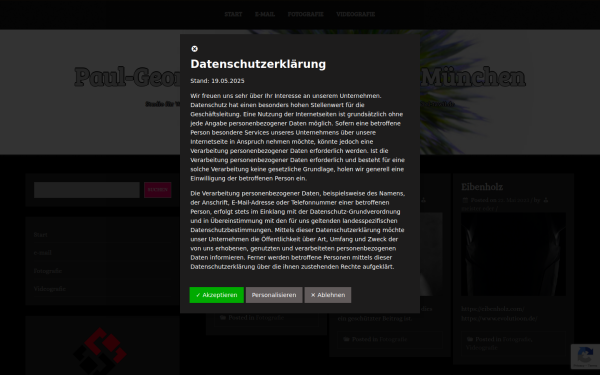Open the https://www.evolutioon.de/ link
The height and width of the screenshot is (375, 600).
[499, 318]
